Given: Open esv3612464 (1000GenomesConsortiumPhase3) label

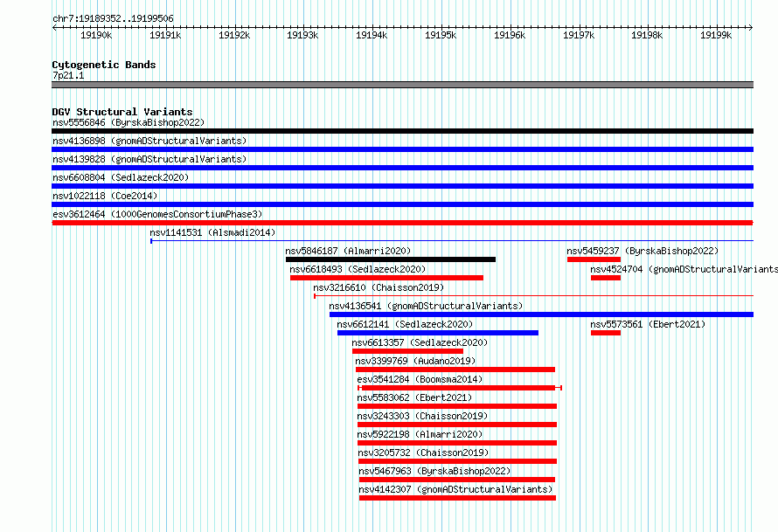Looking at the screenshot, I should click(x=157, y=214).
